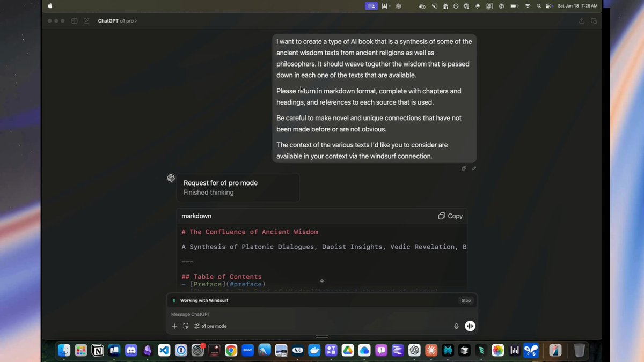Open the Apple menu
The width and height of the screenshot is (644, 362).
50,6
